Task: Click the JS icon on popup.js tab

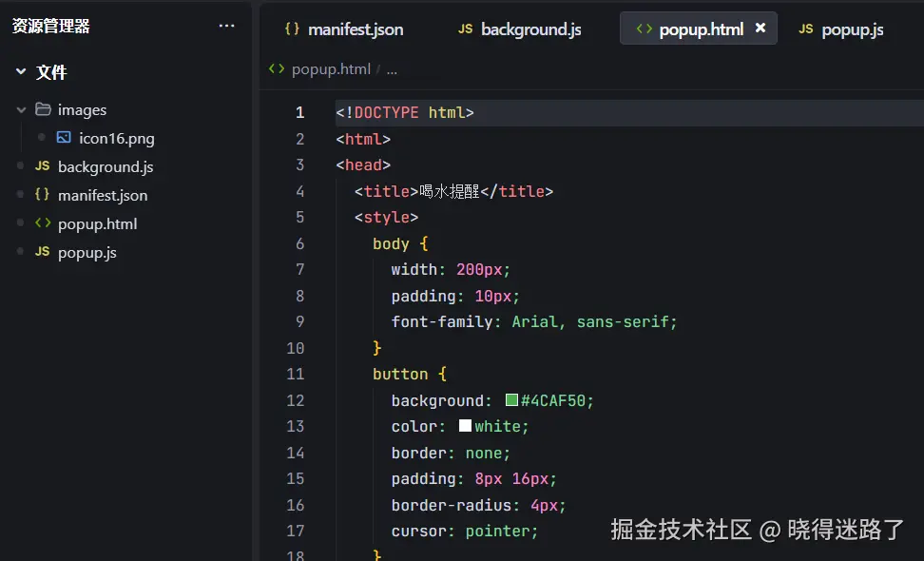Action: (806, 29)
